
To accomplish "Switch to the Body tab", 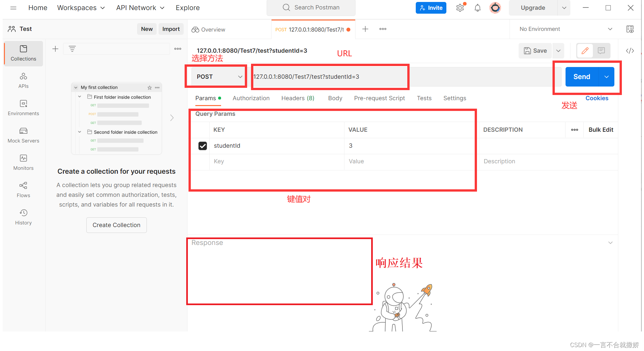I will click(x=335, y=98).
